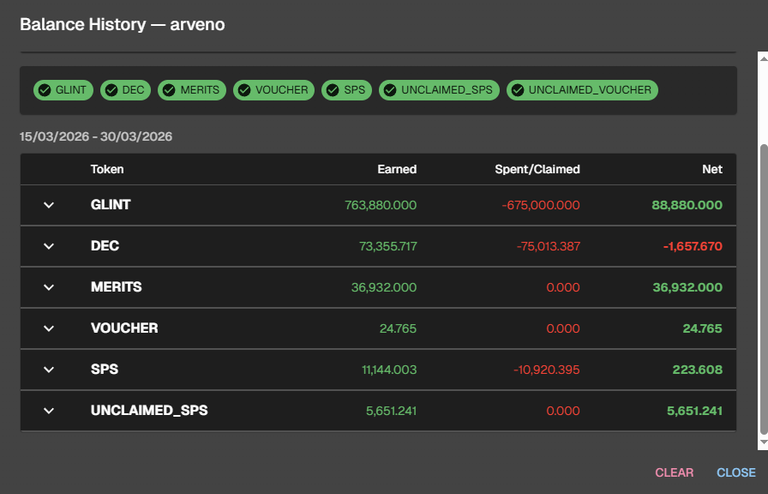Toggle the UNCLAIMED_SPS filter chip
Image resolution: width=768 pixels, height=494 pixels.
pos(439,90)
